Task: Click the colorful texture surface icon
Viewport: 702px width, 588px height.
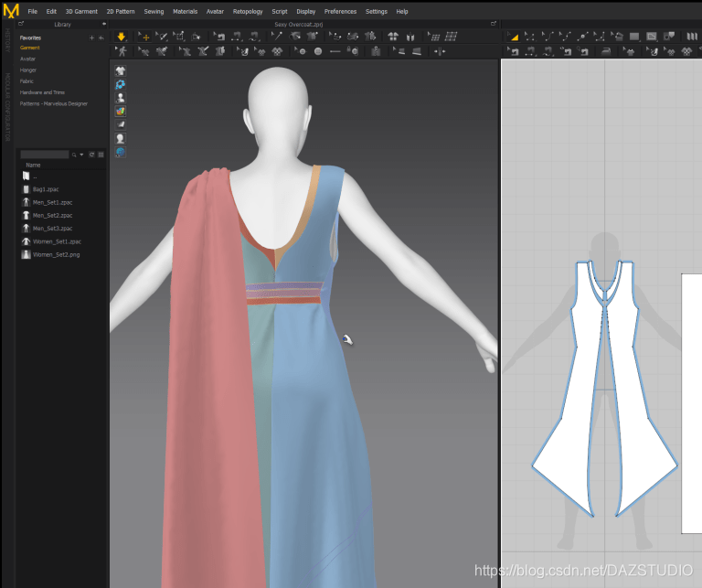Action: coord(121,111)
